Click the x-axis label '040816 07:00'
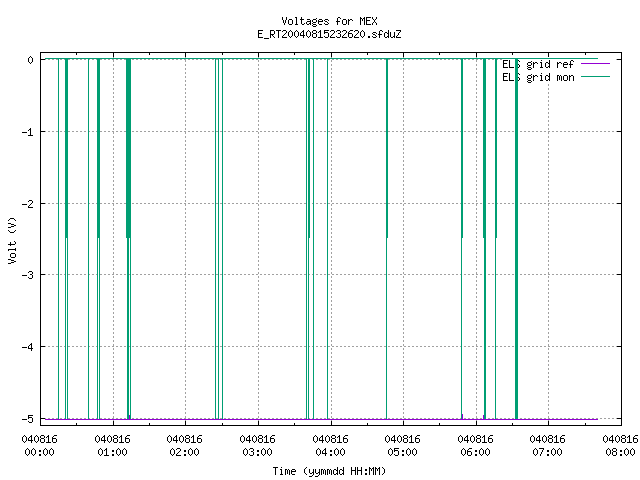Viewport: 640px width, 480px height. 547,446
